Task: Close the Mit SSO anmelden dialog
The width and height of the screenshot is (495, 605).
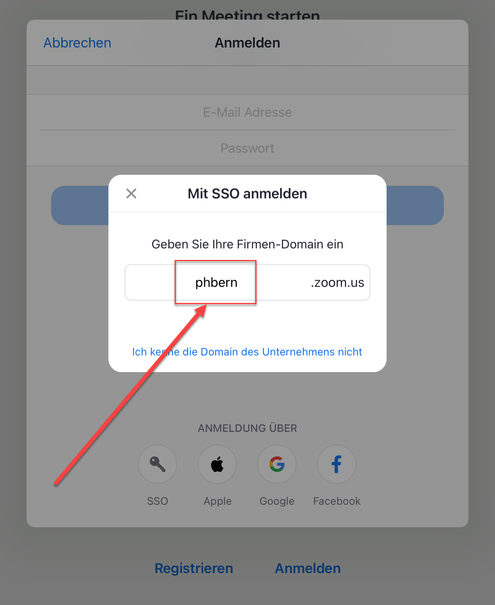Action: click(x=131, y=193)
